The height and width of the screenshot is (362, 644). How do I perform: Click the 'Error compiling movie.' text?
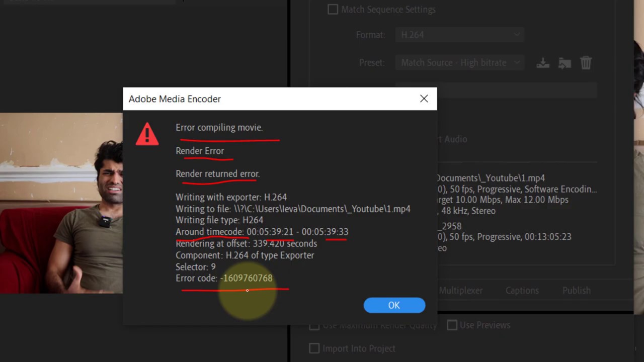click(219, 127)
